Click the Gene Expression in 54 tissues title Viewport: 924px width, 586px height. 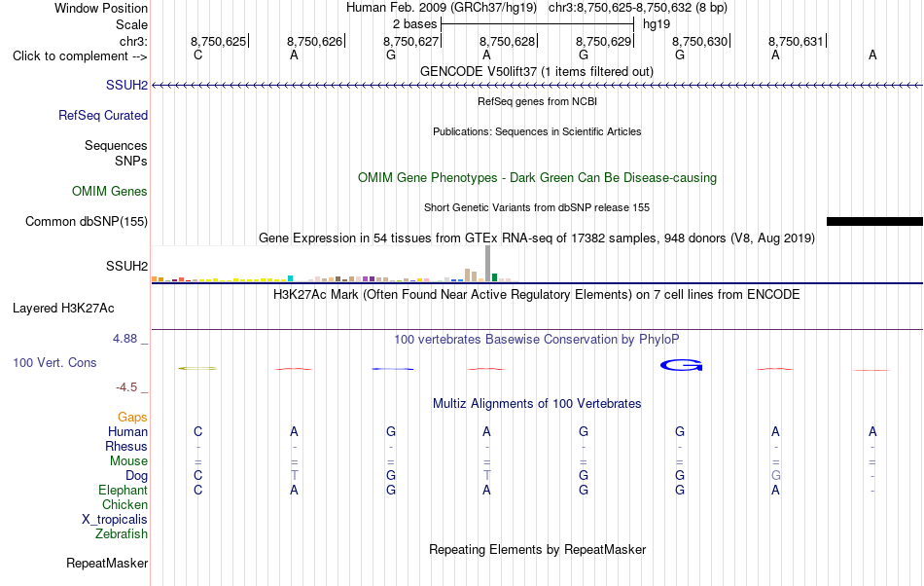[x=537, y=238]
